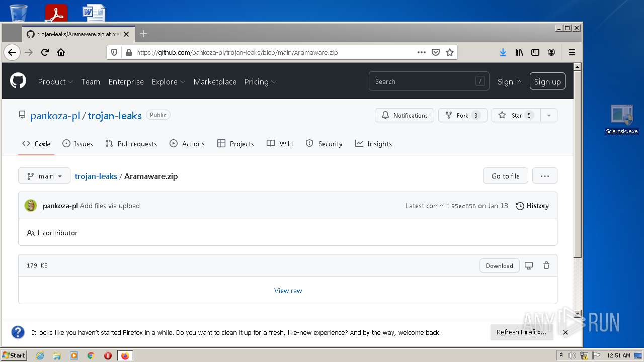Screen dimensions: 644x362
Task: Switch to the Wiki tab
Action: pos(280,144)
